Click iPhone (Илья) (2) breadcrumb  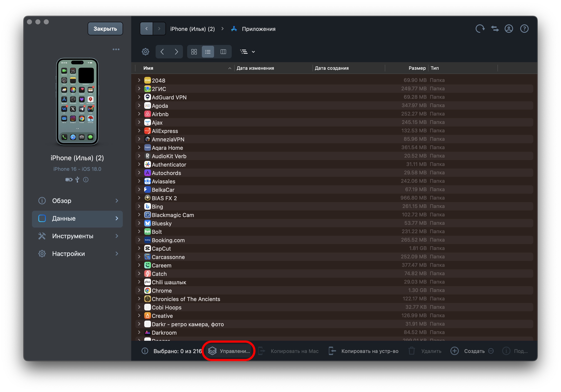[x=193, y=29]
